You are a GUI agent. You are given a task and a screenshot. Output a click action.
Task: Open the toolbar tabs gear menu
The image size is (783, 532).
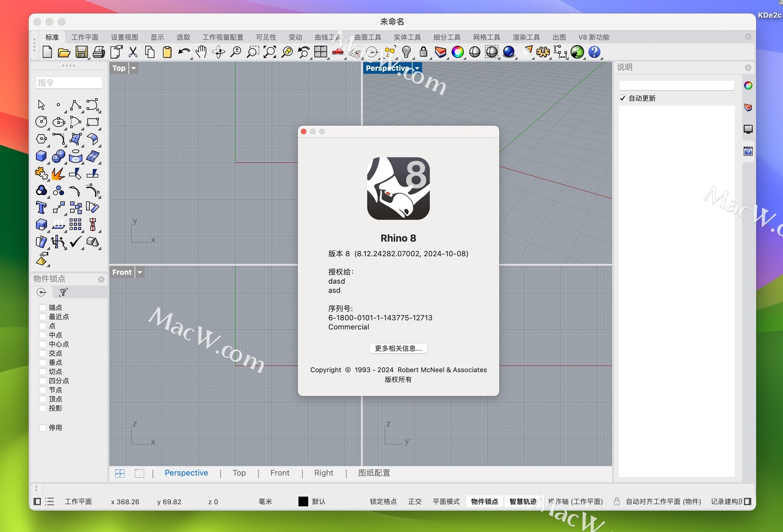click(748, 37)
